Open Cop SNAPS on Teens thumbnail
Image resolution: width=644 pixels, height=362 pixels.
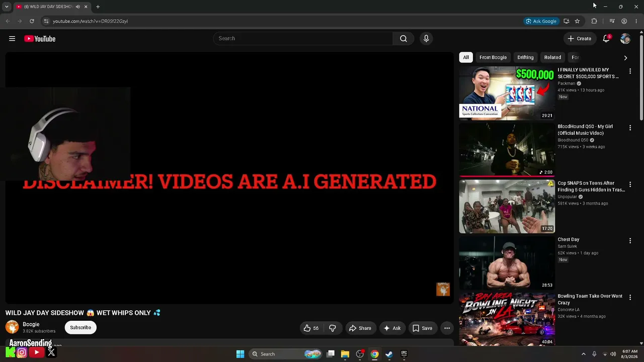click(x=507, y=206)
